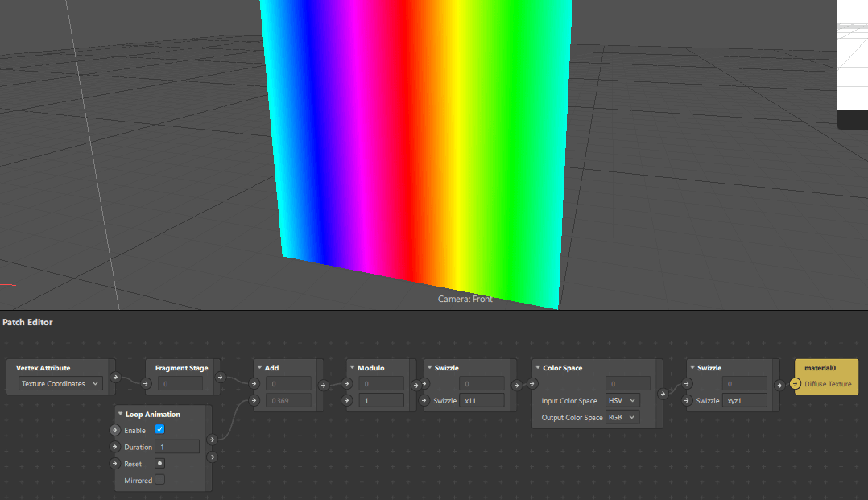Click the Vertex Attribute node's output port
Viewport: 868px width, 500px height.
coord(115,377)
